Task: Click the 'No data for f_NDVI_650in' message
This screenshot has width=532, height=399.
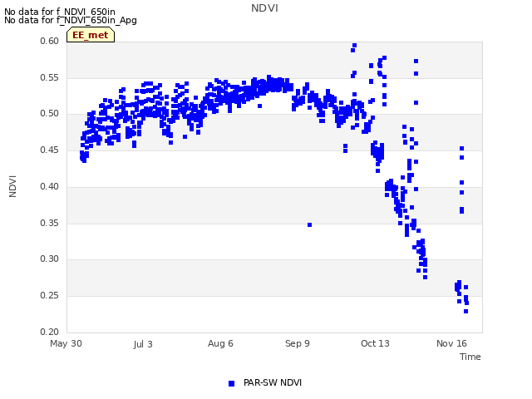Action: tap(60, 12)
